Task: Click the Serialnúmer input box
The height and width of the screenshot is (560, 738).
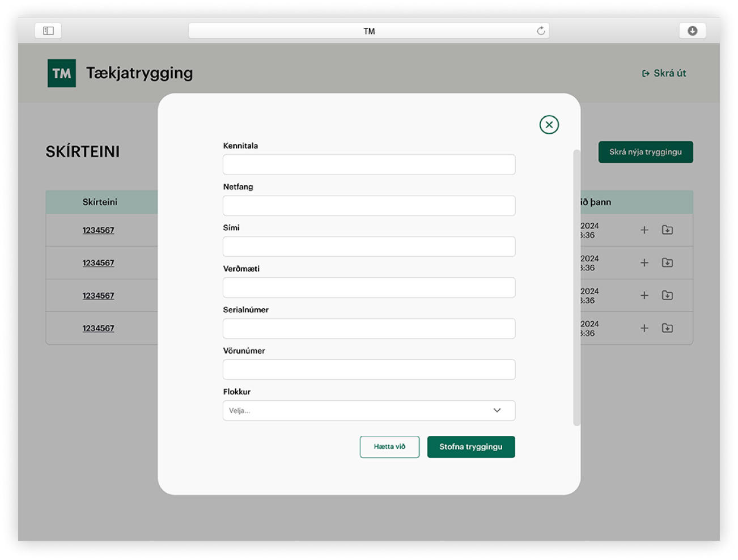Action: [x=369, y=329]
